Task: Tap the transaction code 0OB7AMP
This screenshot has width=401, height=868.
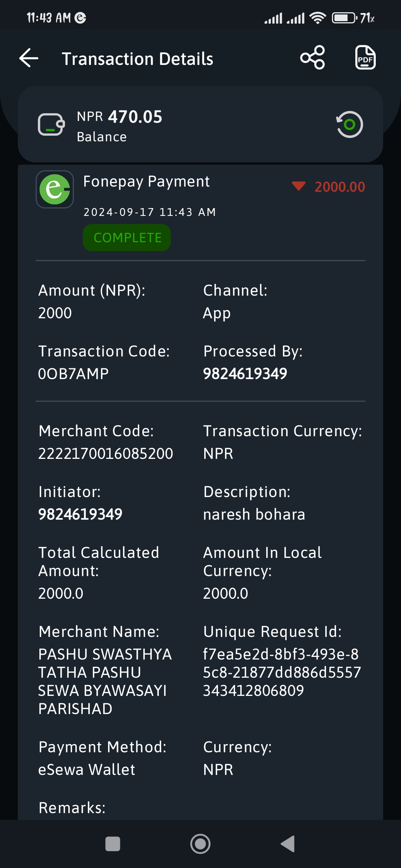Action: [73, 374]
